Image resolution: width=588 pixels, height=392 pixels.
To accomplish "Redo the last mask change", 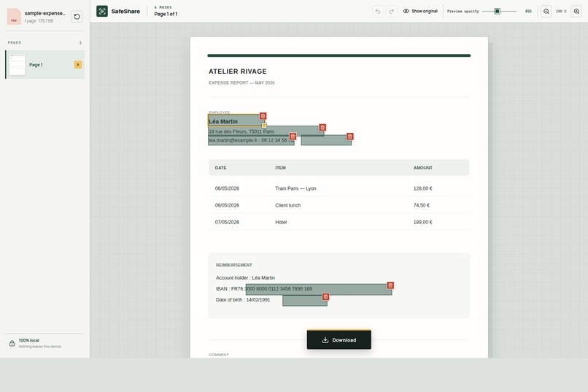I will click(392, 11).
